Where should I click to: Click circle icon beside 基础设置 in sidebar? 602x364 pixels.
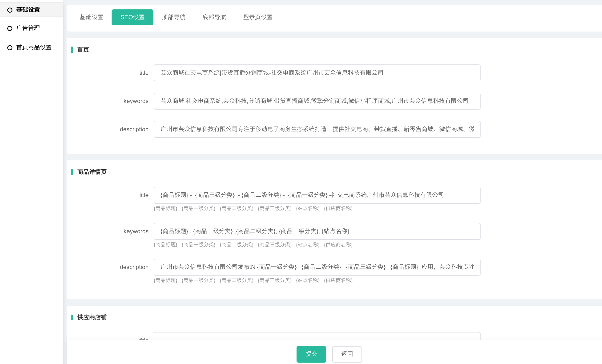(x=10, y=10)
